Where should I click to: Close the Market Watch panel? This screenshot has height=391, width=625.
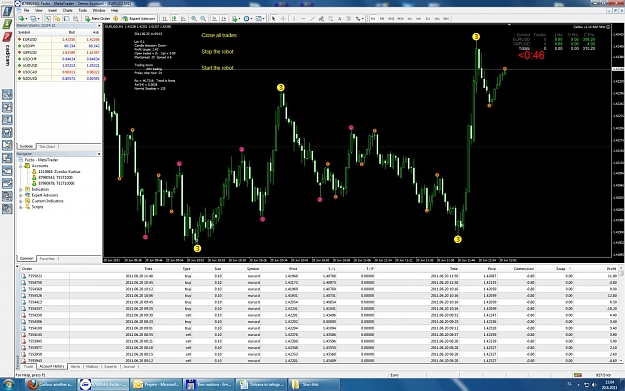(x=99, y=26)
